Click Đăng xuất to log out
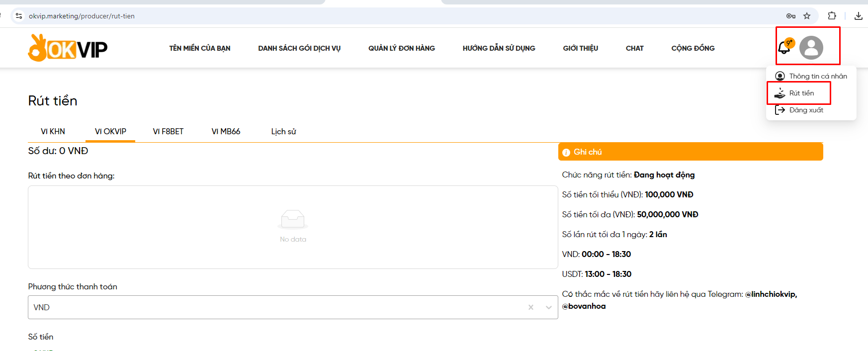The height and width of the screenshot is (351, 868). click(805, 110)
